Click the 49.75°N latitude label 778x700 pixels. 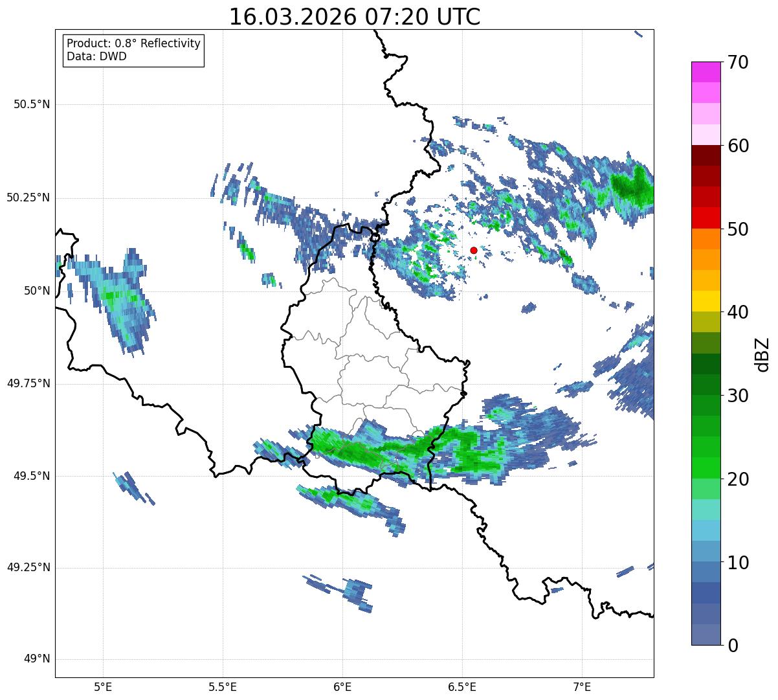tap(28, 383)
